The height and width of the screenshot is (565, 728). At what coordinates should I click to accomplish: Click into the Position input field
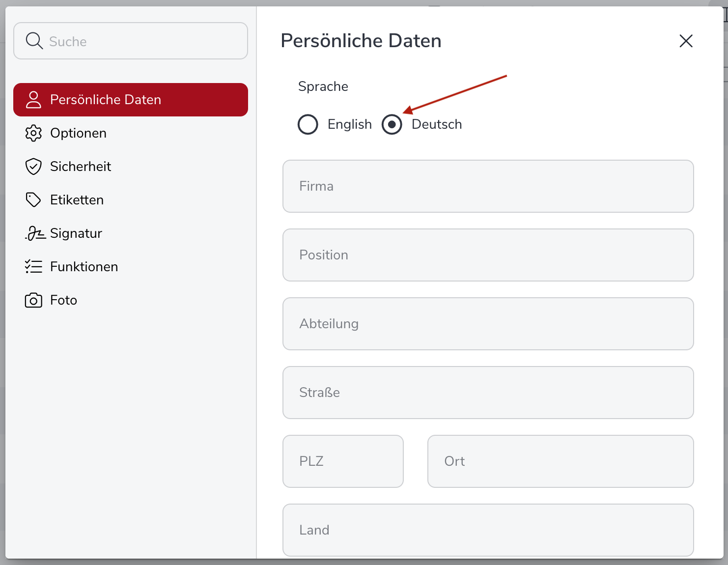coord(488,255)
